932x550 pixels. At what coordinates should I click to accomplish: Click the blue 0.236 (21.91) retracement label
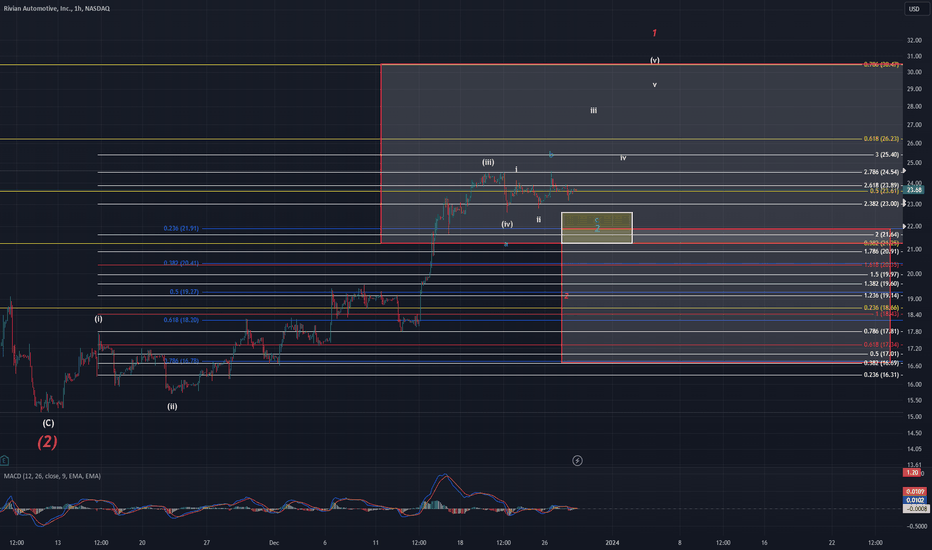click(x=181, y=228)
